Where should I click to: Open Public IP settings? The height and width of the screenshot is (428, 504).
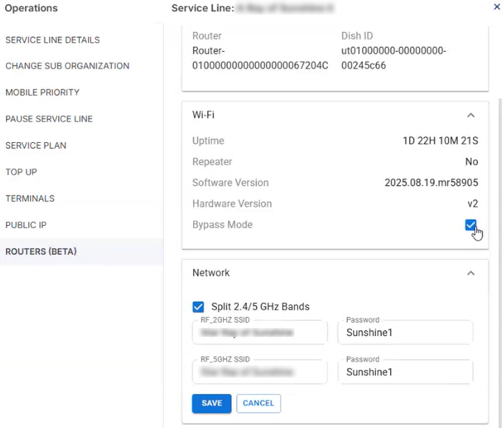(x=26, y=225)
